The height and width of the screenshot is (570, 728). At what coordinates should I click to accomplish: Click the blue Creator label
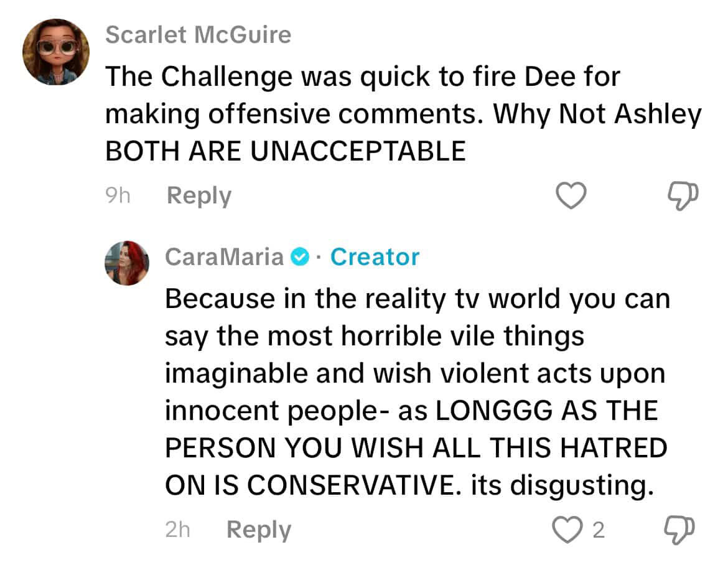(375, 256)
